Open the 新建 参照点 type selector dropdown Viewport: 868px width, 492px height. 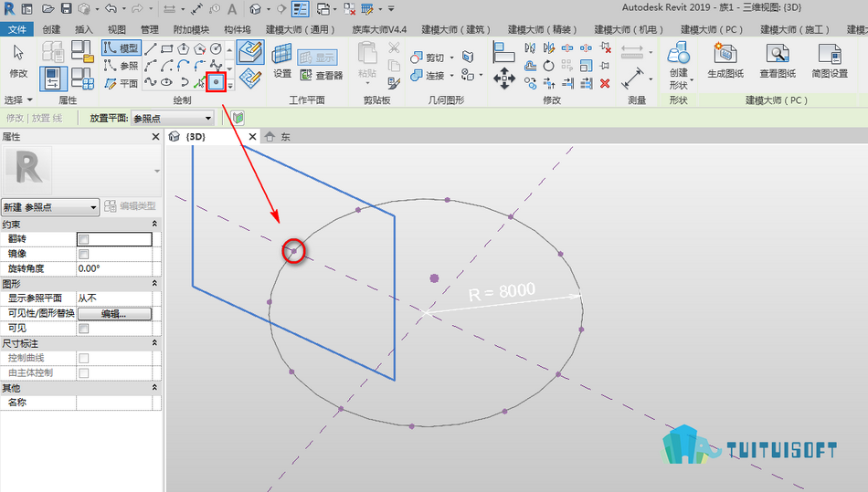click(x=50, y=207)
